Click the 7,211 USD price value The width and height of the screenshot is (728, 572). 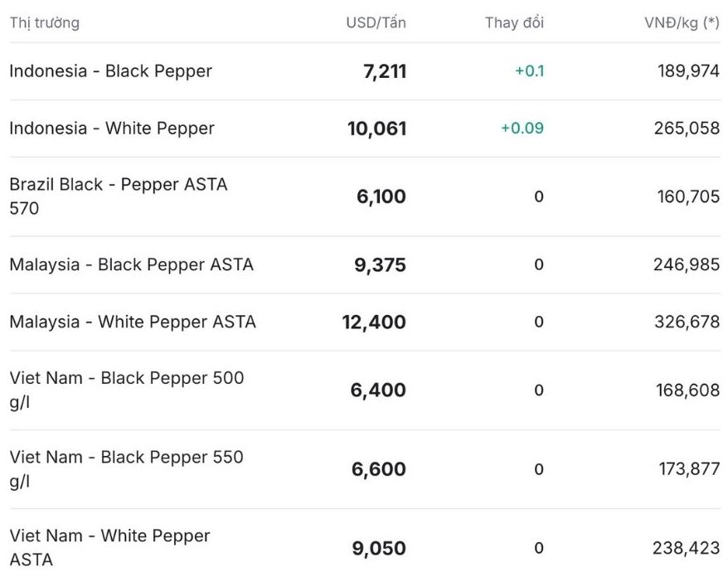click(385, 71)
